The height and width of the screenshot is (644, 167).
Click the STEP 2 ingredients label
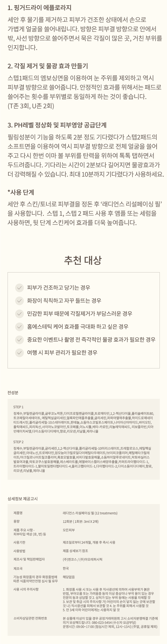click(x=18, y=442)
